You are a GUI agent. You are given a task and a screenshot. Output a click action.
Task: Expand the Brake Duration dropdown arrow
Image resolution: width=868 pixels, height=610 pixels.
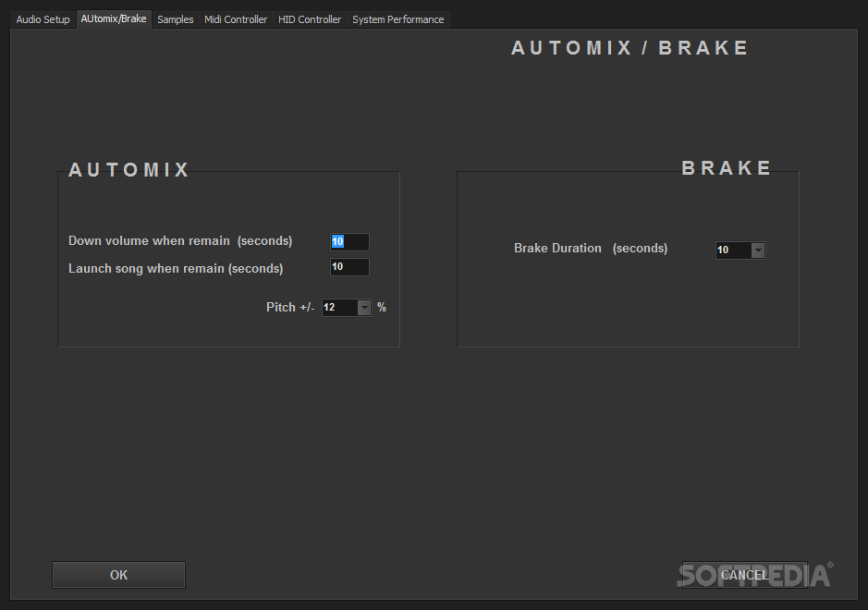[x=758, y=250]
